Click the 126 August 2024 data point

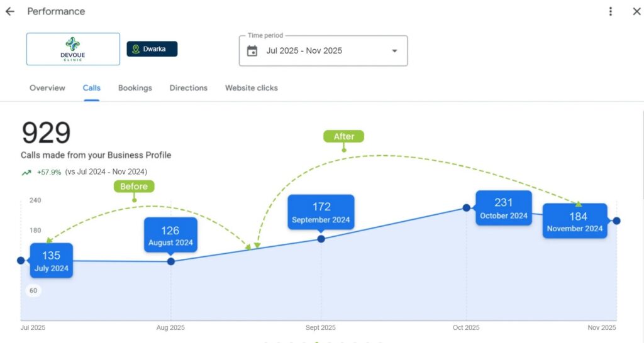point(170,261)
